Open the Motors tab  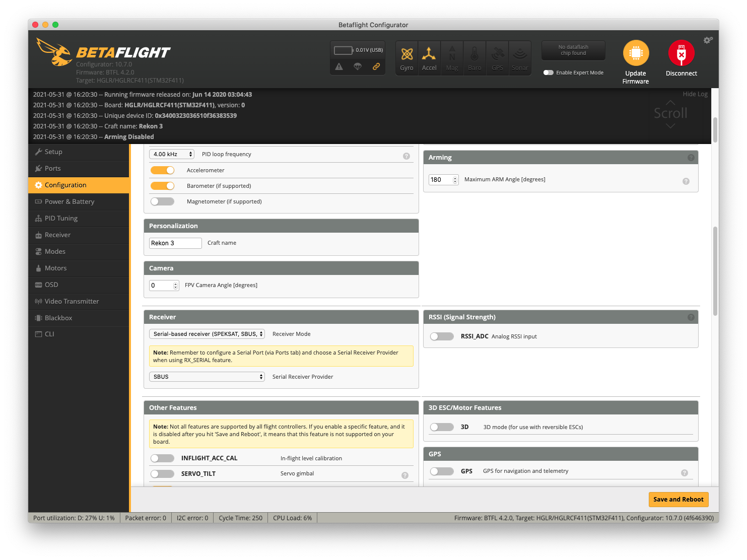[x=79, y=268]
